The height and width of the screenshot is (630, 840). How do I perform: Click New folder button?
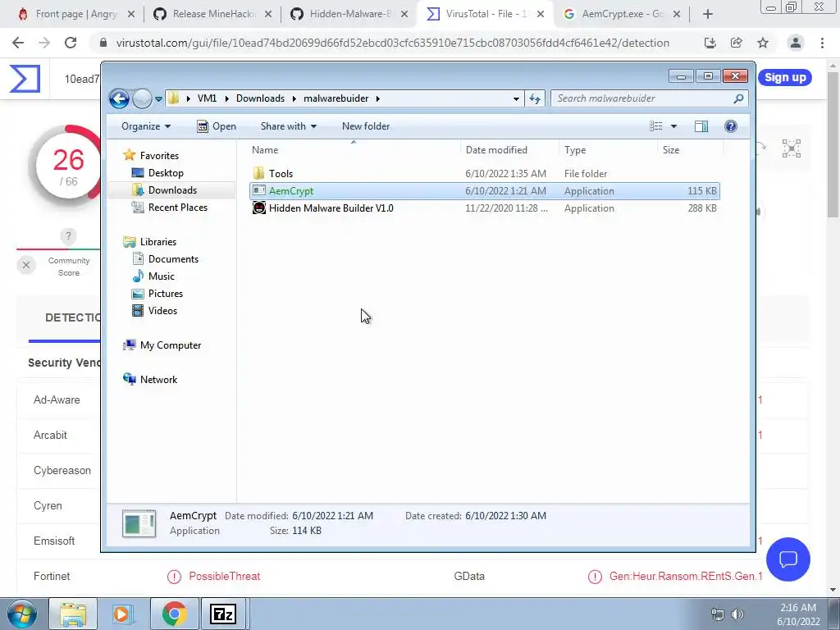click(x=366, y=126)
